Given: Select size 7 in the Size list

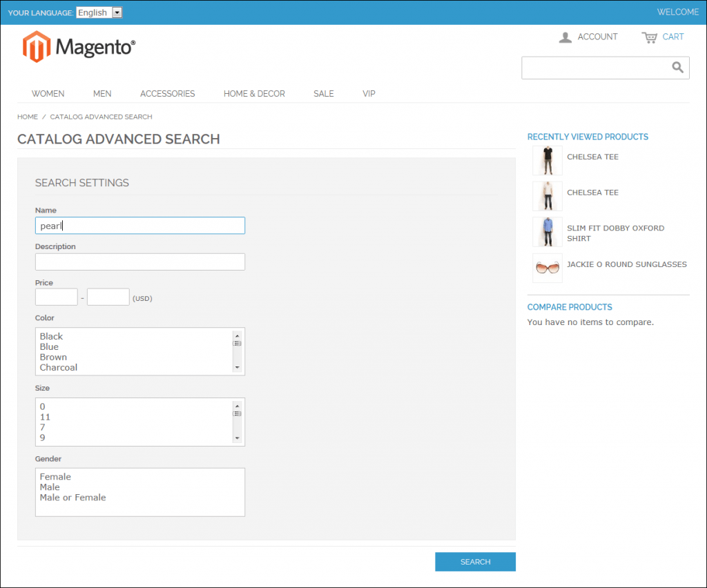Looking at the screenshot, I should pos(42,427).
